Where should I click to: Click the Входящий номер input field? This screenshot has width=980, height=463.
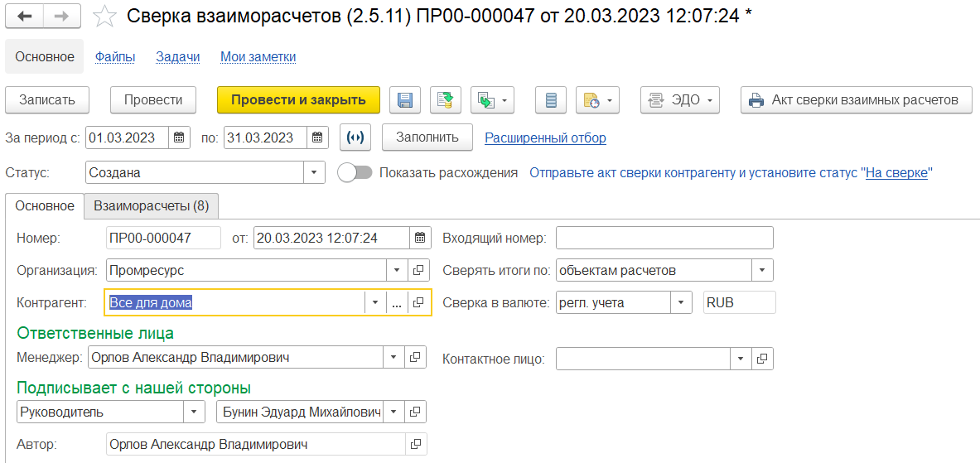coord(664,238)
